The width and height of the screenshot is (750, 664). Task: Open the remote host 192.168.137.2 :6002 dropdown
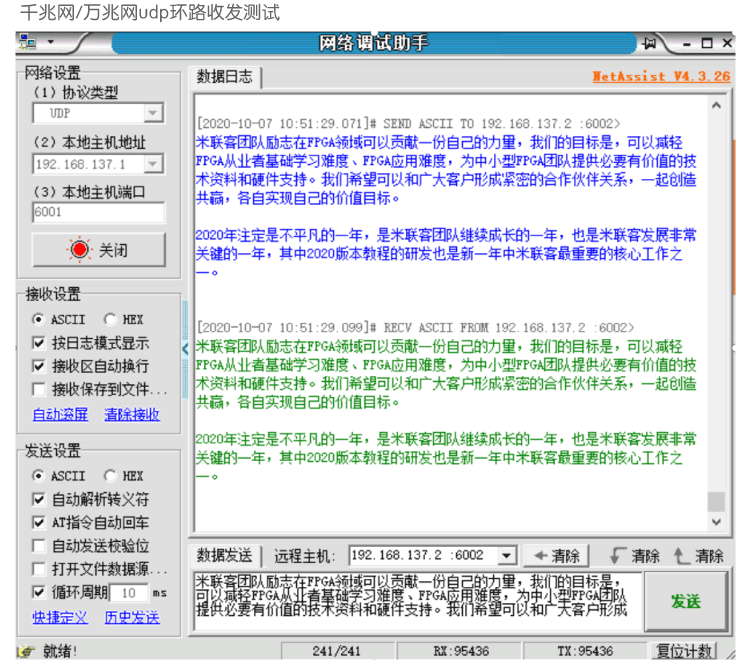click(x=507, y=556)
